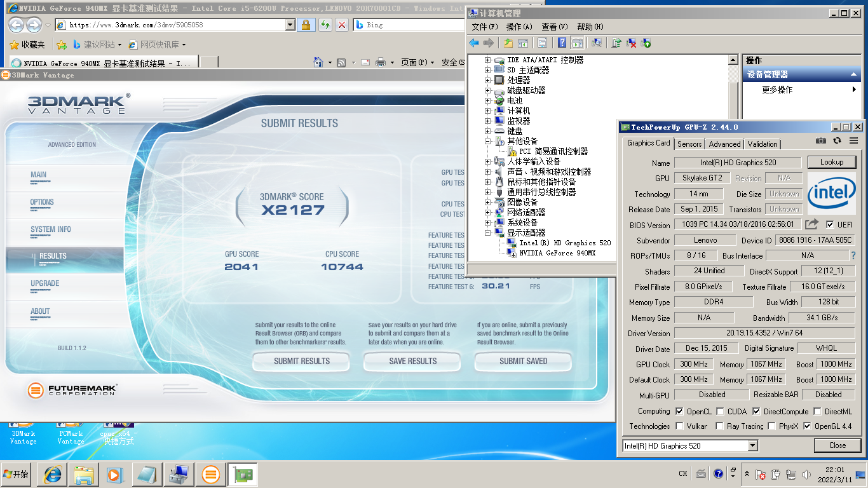Click the add to favorites bar star icon
The width and height of the screenshot is (868, 488).
pos(61,44)
